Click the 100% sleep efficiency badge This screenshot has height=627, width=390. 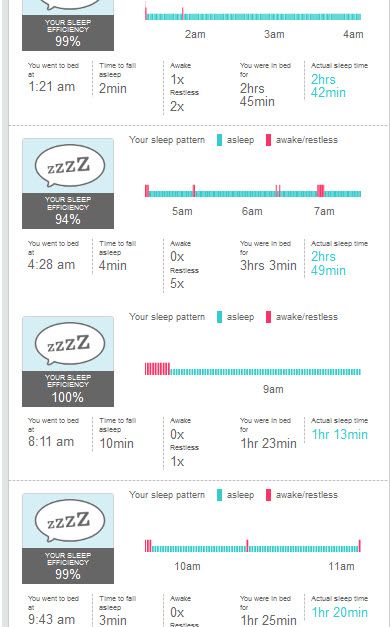click(x=68, y=389)
